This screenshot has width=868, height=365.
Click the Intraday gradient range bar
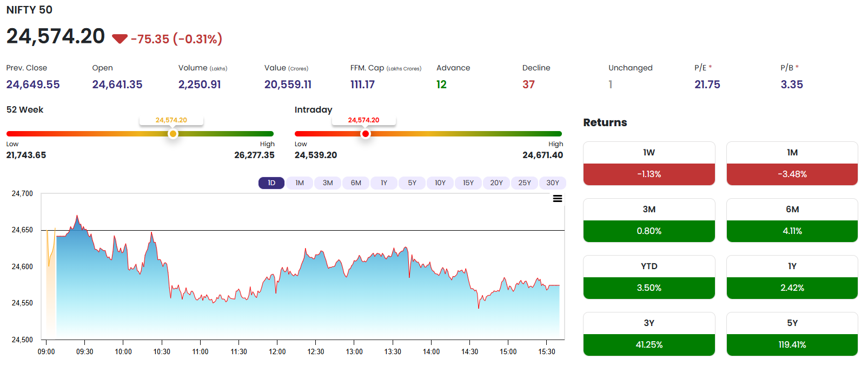(x=428, y=134)
